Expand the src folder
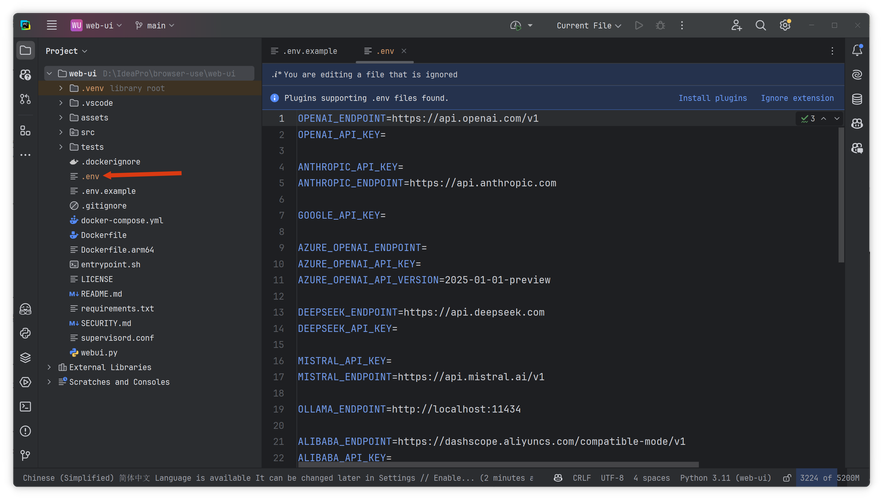The height and width of the screenshot is (500, 883). (x=61, y=132)
